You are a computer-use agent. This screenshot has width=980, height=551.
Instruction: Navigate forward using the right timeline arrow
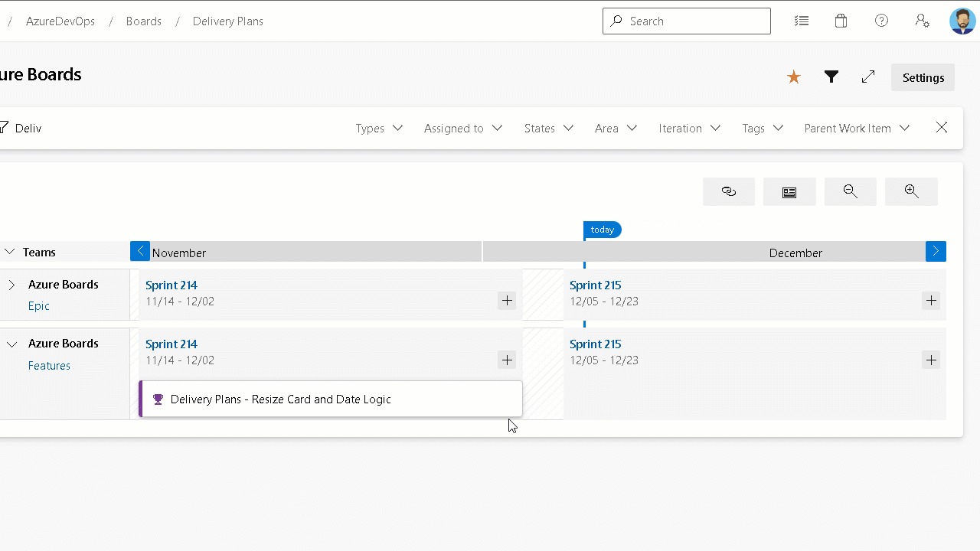coord(936,251)
